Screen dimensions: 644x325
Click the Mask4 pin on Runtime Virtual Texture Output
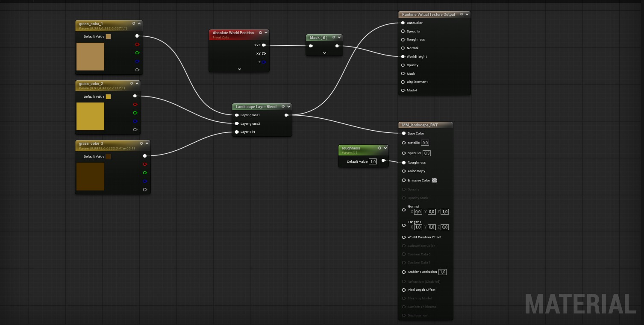[x=403, y=91]
